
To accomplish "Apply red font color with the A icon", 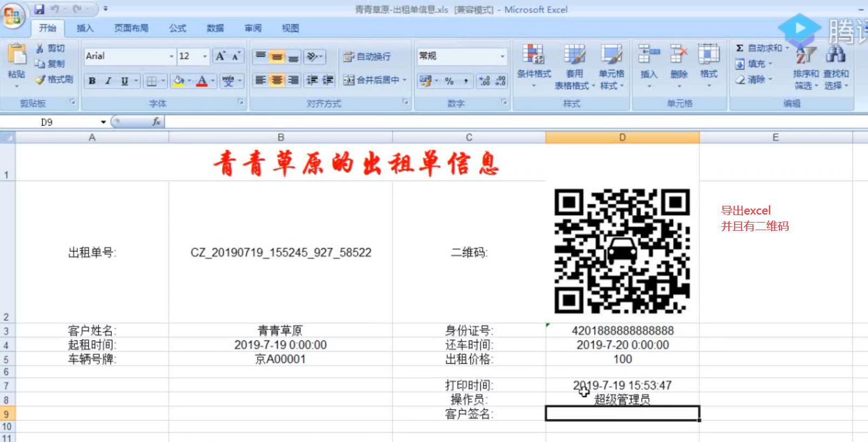I will (x=202, y=81).
